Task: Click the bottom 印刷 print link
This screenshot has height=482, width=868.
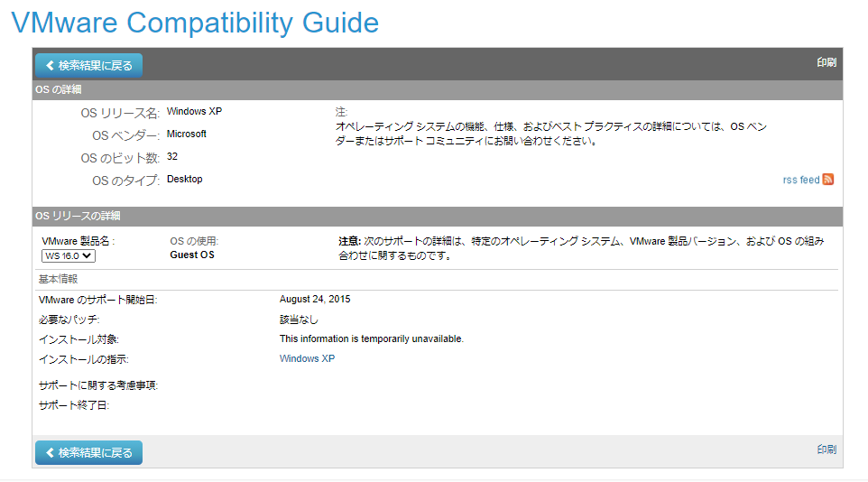Action: pos(826,450)
